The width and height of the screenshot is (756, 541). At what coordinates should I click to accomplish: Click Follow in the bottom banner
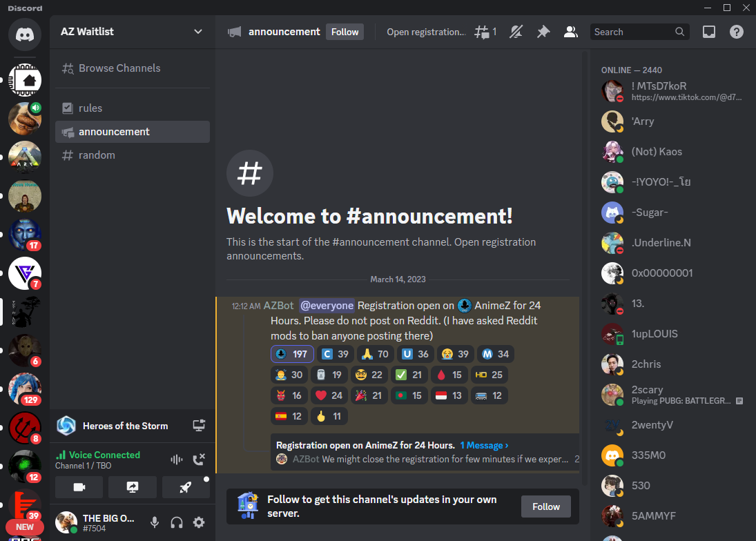[x=546, y=506]
